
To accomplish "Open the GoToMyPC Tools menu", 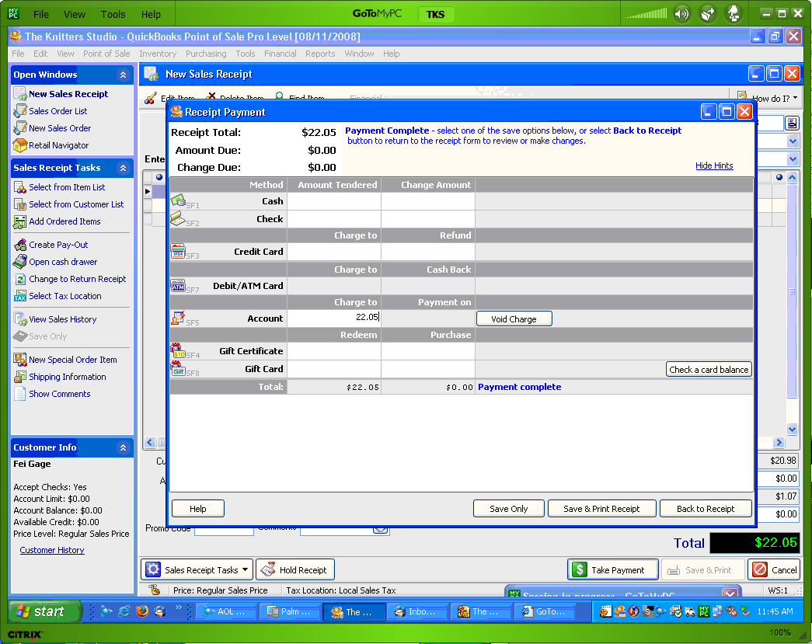I will pos(113,15).
